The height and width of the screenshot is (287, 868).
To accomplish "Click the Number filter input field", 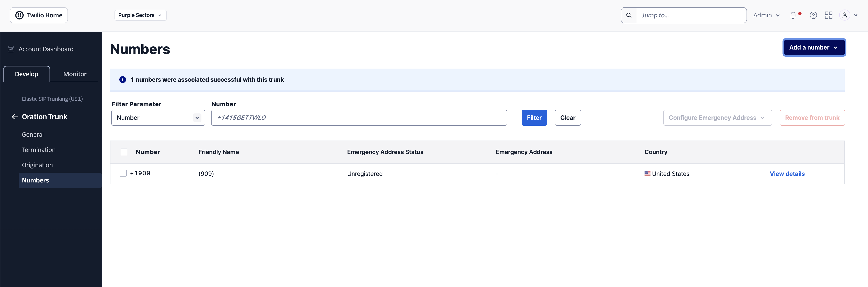I will click(359, 117).
